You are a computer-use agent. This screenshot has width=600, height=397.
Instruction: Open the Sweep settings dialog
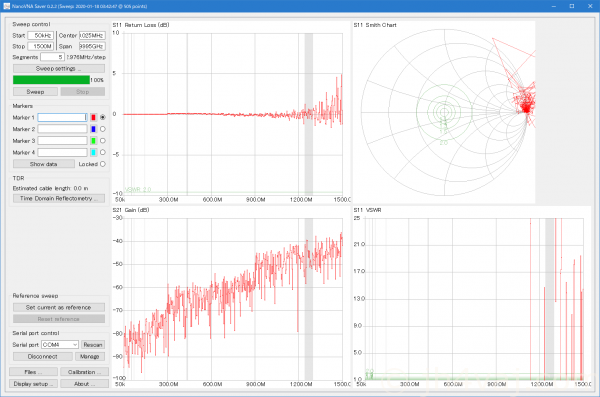tap(59, 69)
